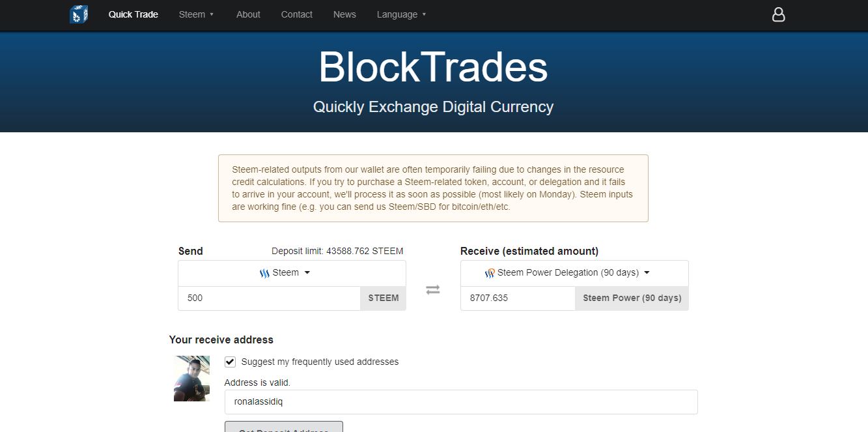This screenshot has width=868, height=432.
Task: Go to the About page
Action: 248,14
